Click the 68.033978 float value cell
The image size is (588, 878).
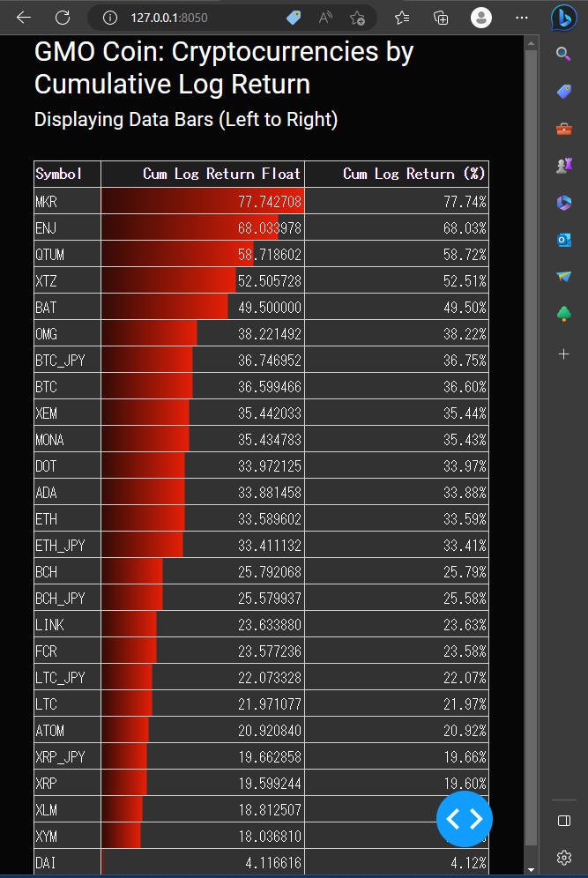pos(203,228)
